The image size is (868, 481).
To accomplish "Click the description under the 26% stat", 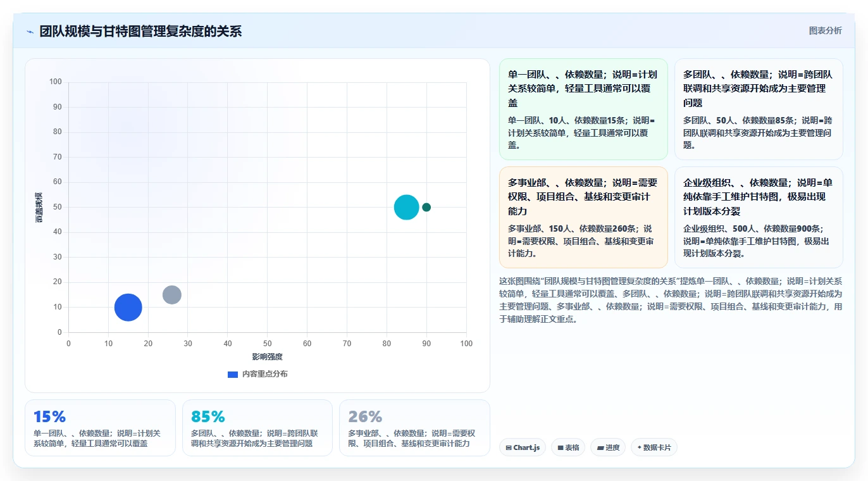I will (x=412, y=439).
